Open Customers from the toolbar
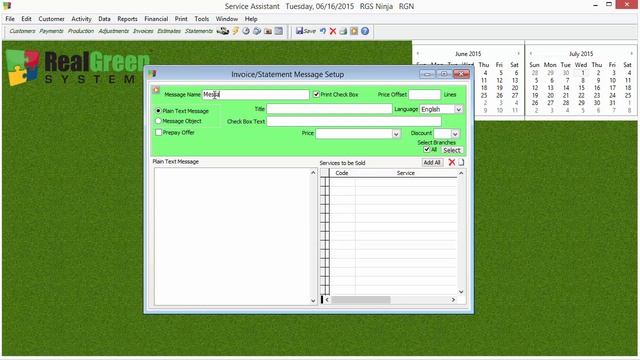The image size is (640, 360). coord(22,31)
